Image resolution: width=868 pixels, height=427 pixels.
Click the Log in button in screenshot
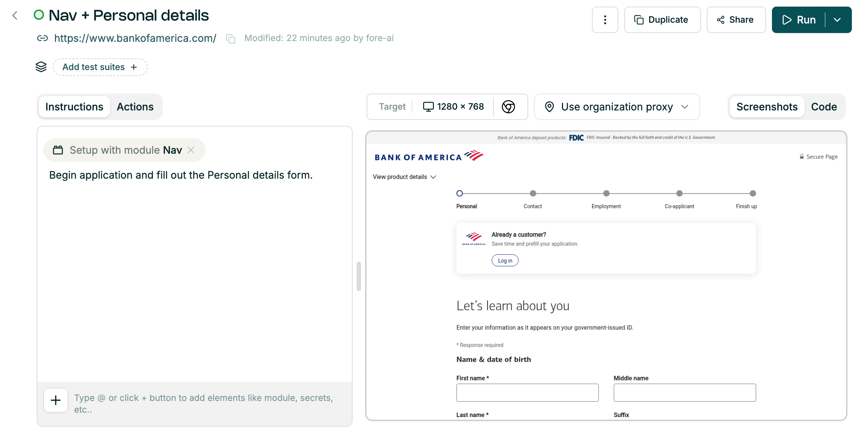tap(505, 260)
